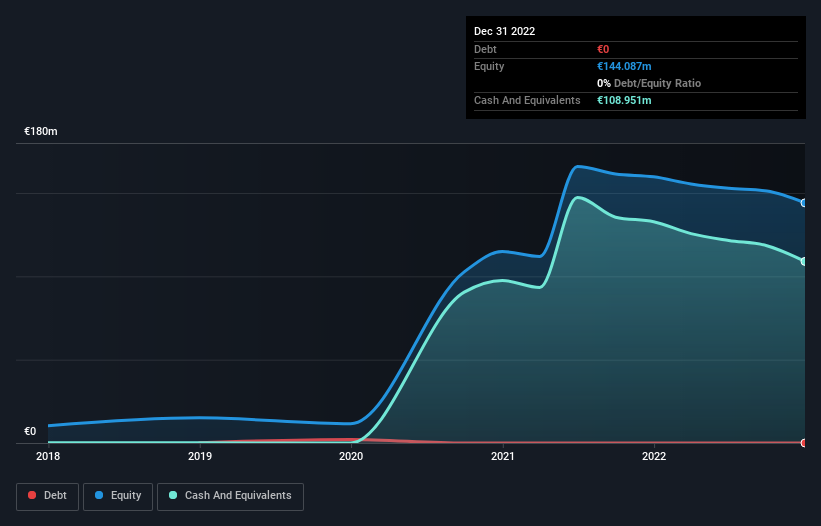
Task: Toggle the Equity series legend button
Action: tap(118, 496)
